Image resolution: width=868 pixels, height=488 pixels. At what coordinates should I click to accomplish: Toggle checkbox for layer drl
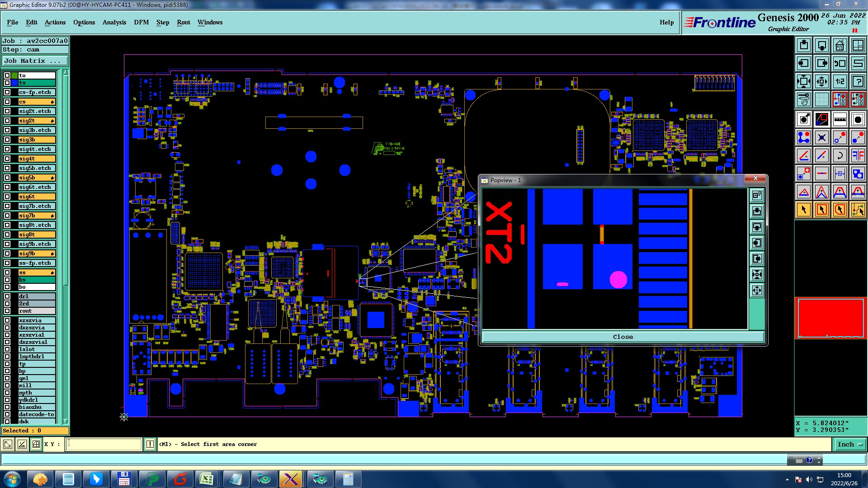(x=7, y=296)
